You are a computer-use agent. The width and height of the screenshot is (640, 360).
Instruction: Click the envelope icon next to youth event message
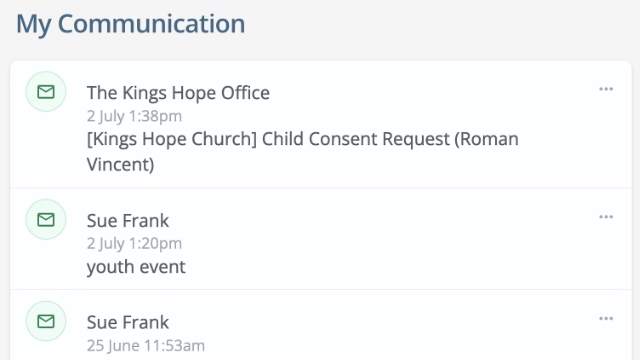click(46, 220)
